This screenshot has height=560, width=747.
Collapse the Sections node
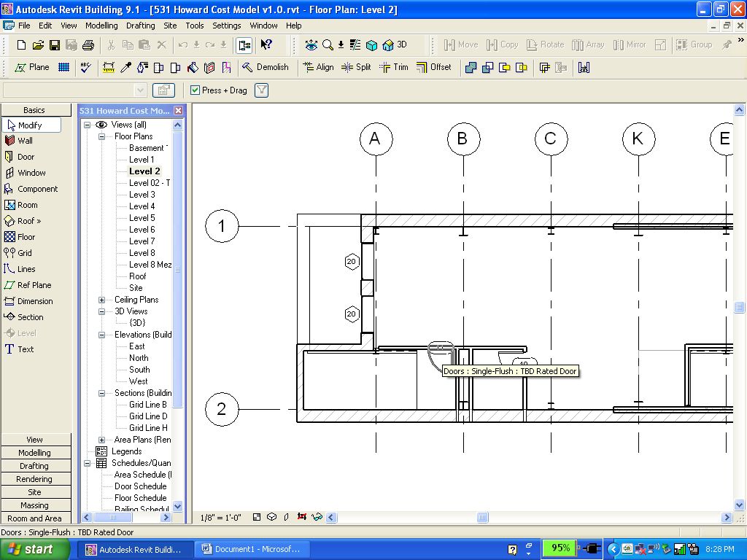[101, 393]
